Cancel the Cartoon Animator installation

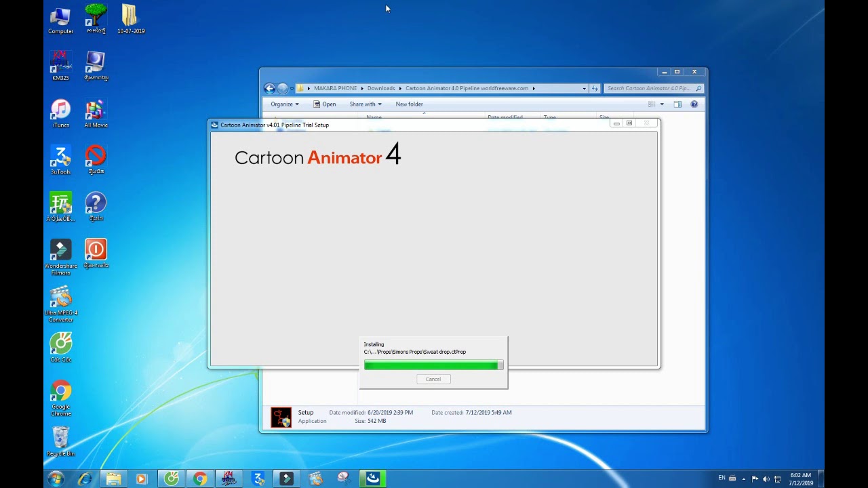click(x=433, y=379)
